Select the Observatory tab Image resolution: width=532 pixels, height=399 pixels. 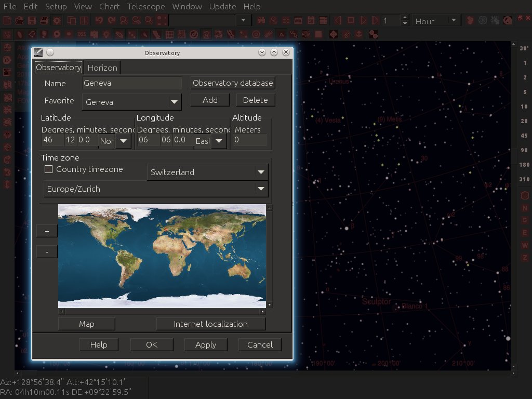58,67
